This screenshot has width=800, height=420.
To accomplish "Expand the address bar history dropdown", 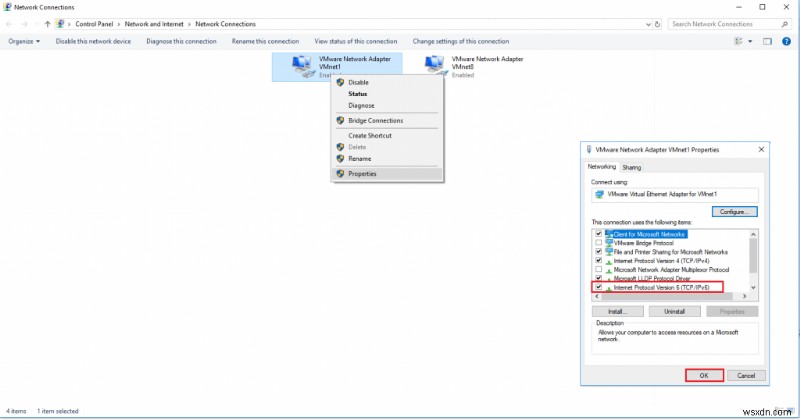I will tap(645, 24).
